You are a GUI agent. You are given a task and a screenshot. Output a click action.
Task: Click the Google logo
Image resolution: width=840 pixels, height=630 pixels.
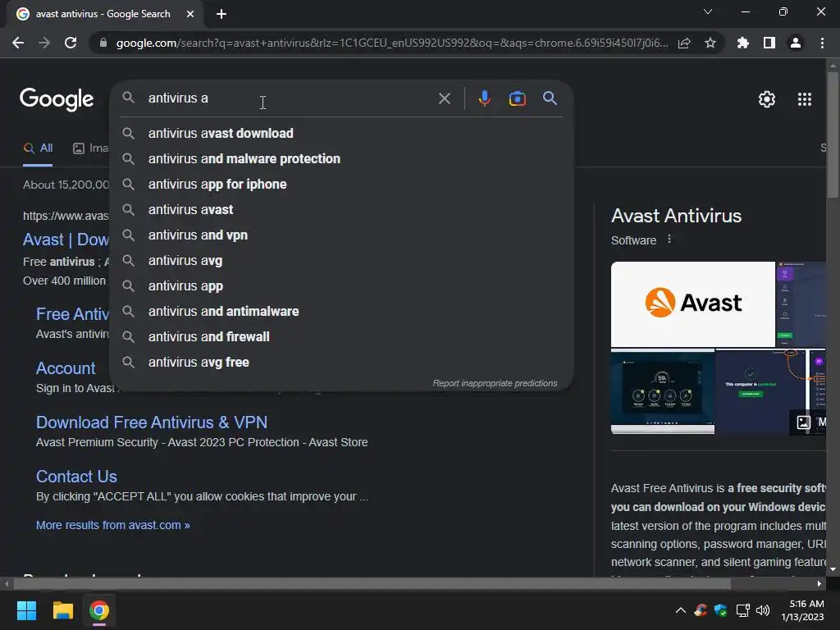tap(57, 99)
